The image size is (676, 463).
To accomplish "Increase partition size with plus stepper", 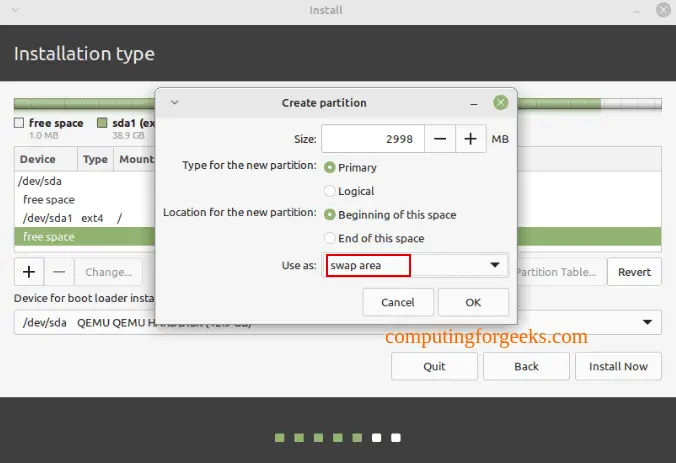I will pos(470,139).
